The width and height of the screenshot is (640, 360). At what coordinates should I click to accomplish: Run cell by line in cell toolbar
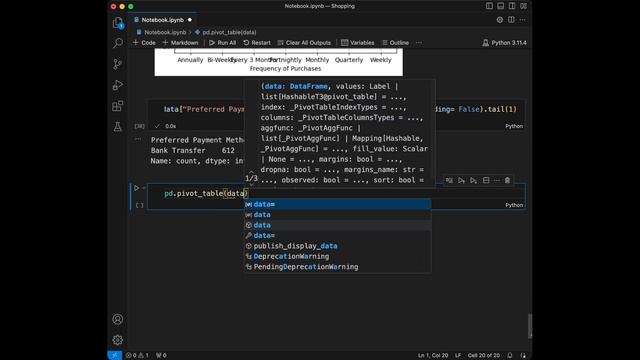click(449, 180)
